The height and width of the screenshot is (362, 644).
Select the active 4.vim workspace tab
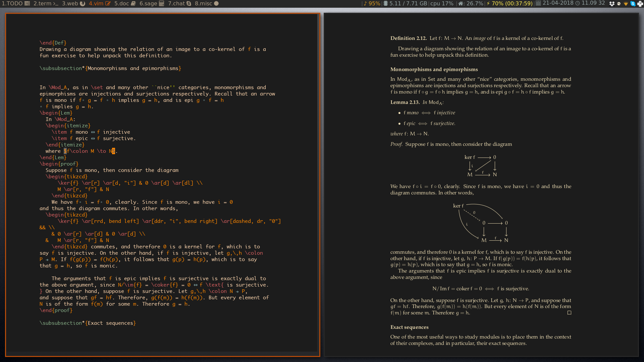click(100, 3)
